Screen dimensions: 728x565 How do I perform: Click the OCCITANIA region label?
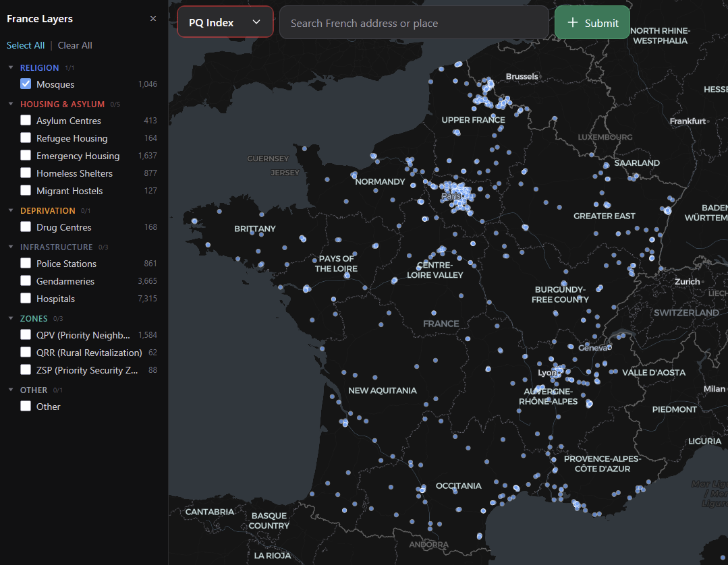458,485
